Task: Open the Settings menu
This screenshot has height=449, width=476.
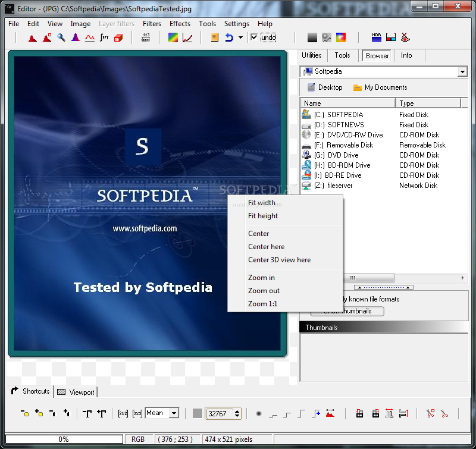Action: tap(236, 24)
